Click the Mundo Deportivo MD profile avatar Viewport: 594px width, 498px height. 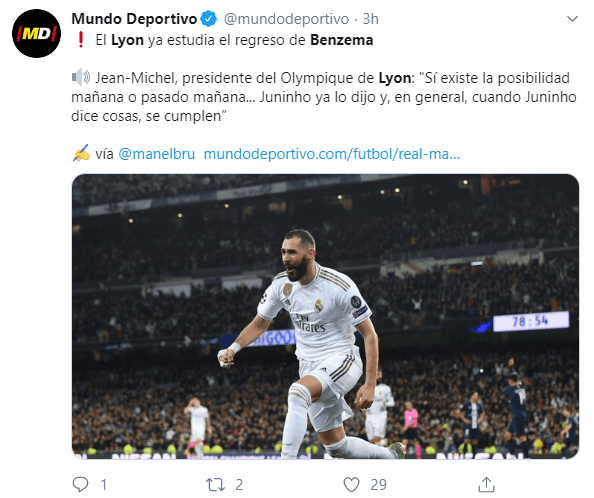[36, 33]
